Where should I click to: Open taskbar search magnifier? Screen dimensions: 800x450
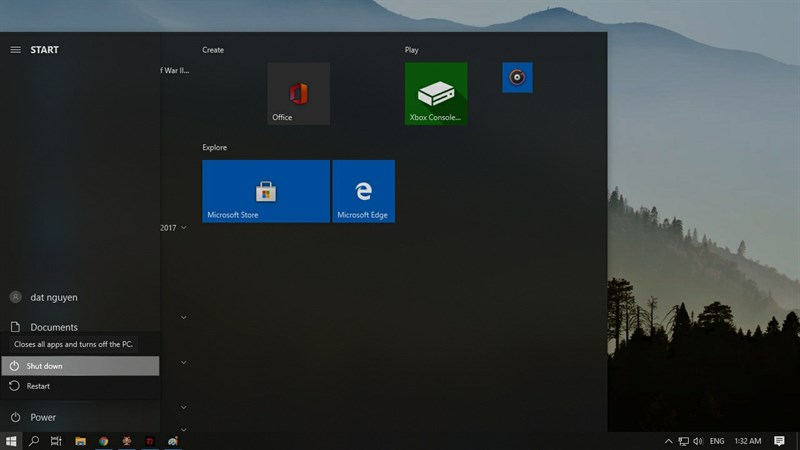pyautogui.click(x=34, y=441)
